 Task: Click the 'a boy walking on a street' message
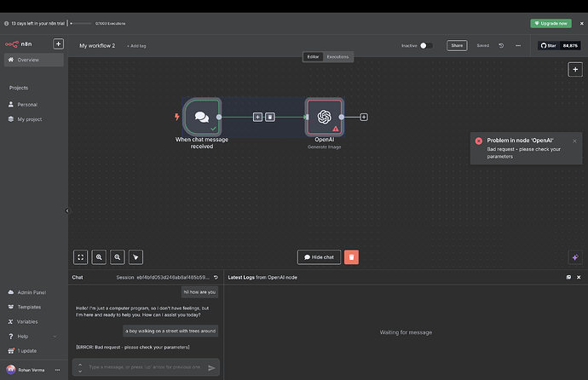click(x=170, y=331)
